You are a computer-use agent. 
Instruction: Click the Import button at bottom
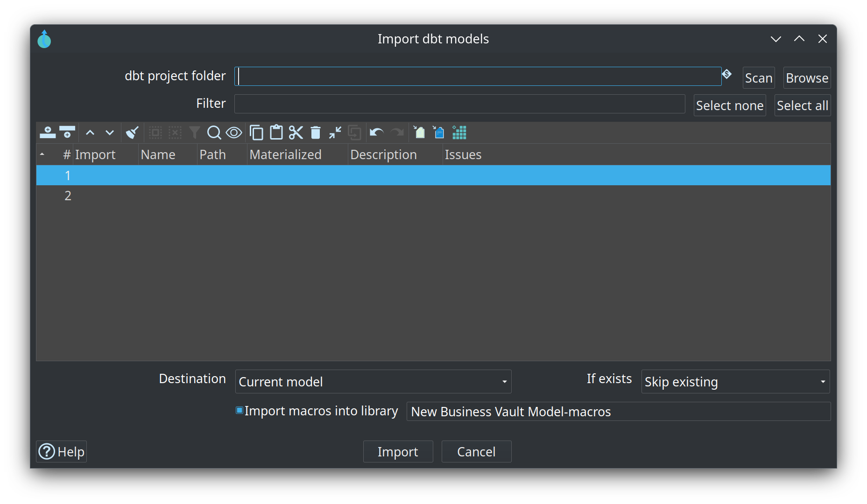pyautogui.click(x=398, y=452)
